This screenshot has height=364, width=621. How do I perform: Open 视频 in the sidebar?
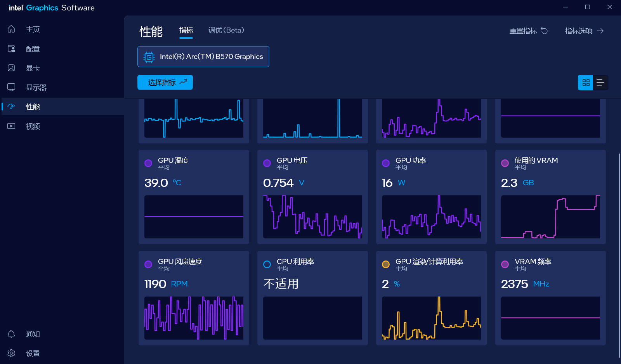(x=62, y=126)
